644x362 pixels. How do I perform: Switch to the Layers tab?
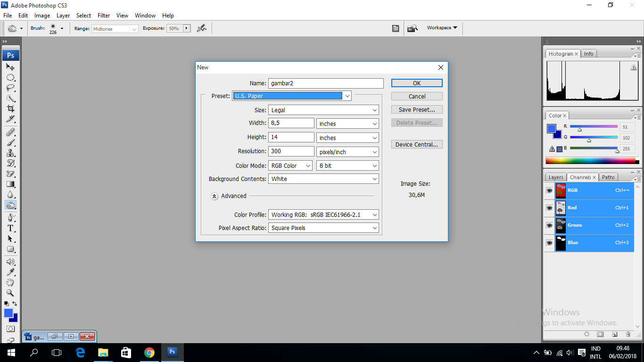tap(555, 177)
